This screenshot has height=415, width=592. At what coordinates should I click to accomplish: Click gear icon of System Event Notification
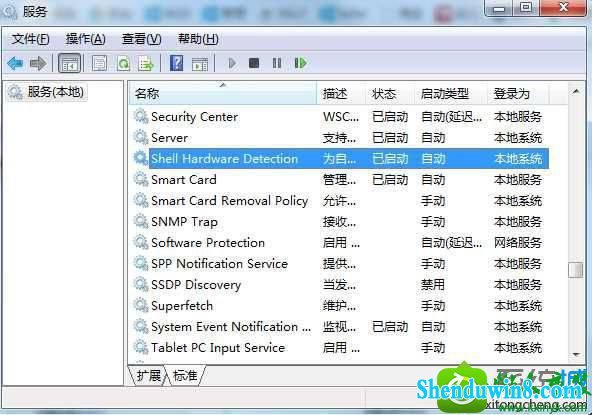[141, 326]
